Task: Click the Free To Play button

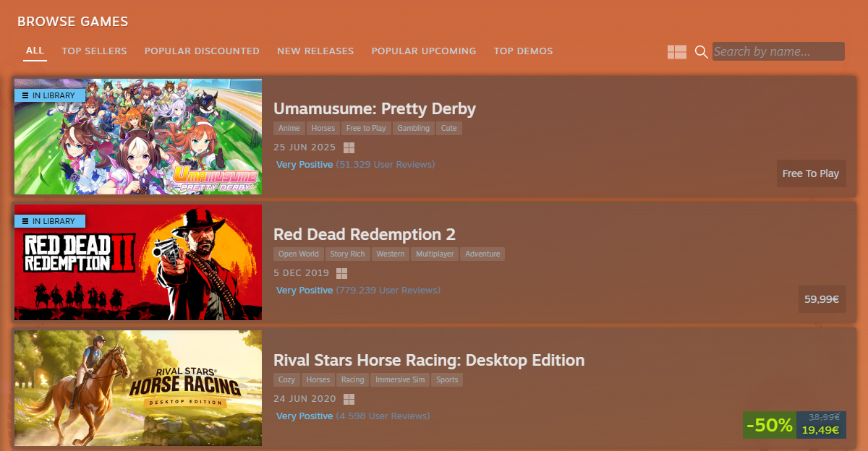Action: coord(811,173)
